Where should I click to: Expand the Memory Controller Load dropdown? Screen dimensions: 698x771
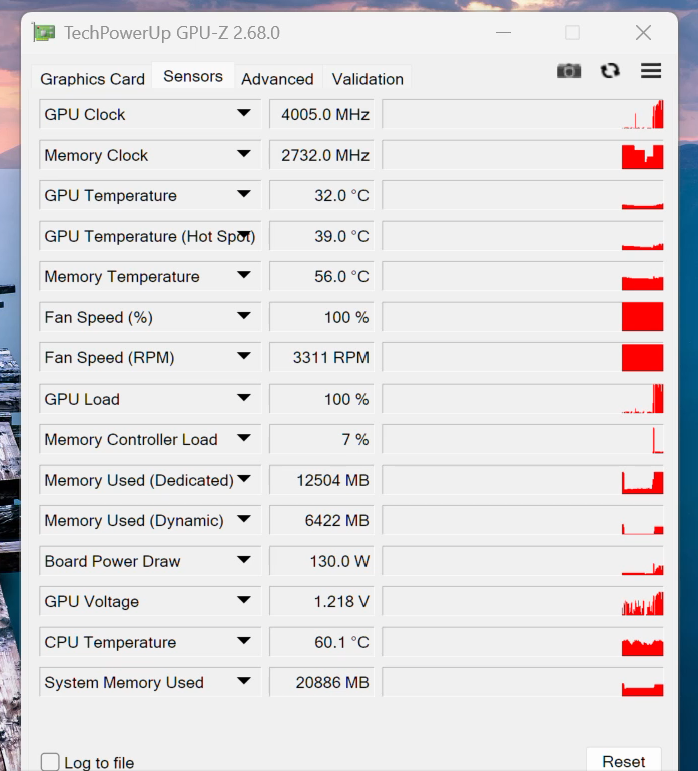coord(244,439)
